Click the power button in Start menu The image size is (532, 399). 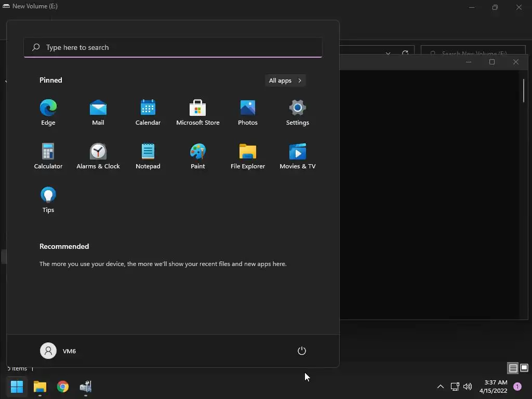coord(302,351)
